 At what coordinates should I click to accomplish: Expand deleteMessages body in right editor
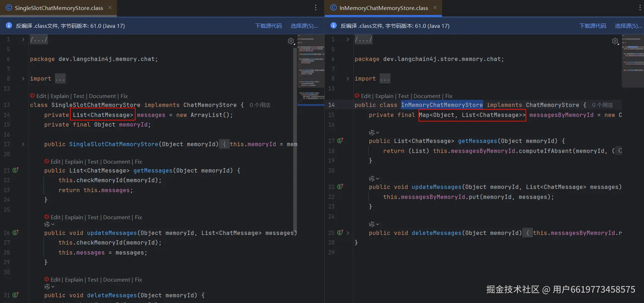tap(348, 233)
